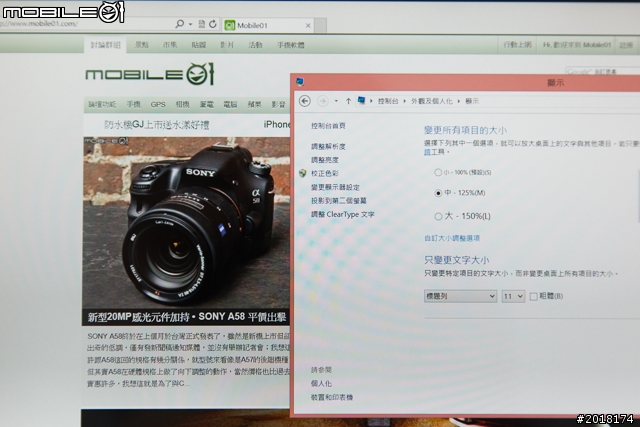Viewport: 640px width, 427px height.
Task: Open the 調整解析度 sidebar link
Action: point(328,146)
